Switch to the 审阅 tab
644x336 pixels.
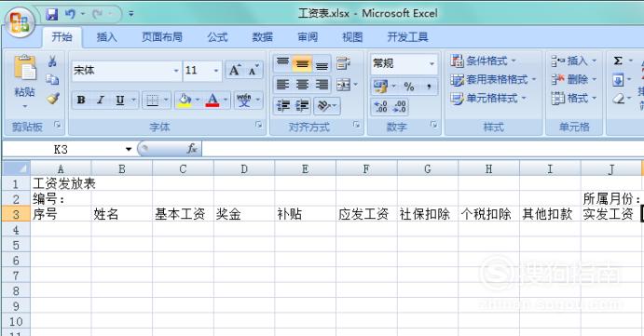pyautogui.click(x=308, y=37)
